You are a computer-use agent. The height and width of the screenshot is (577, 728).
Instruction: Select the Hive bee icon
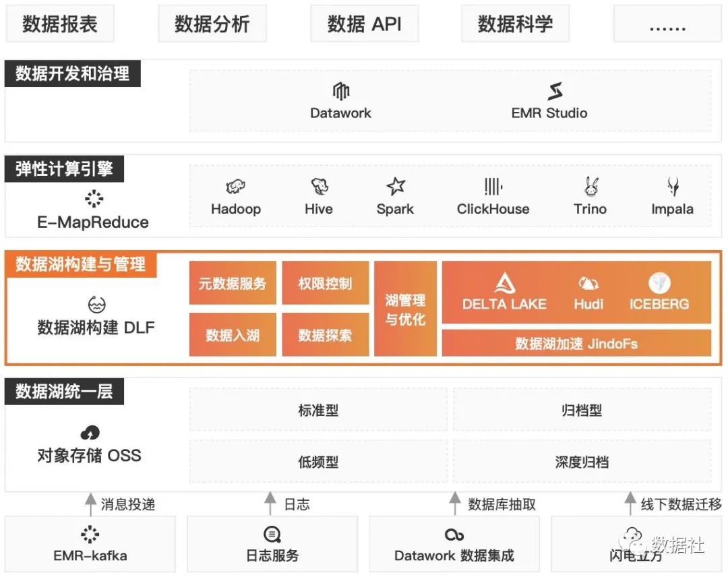[320, 186]
